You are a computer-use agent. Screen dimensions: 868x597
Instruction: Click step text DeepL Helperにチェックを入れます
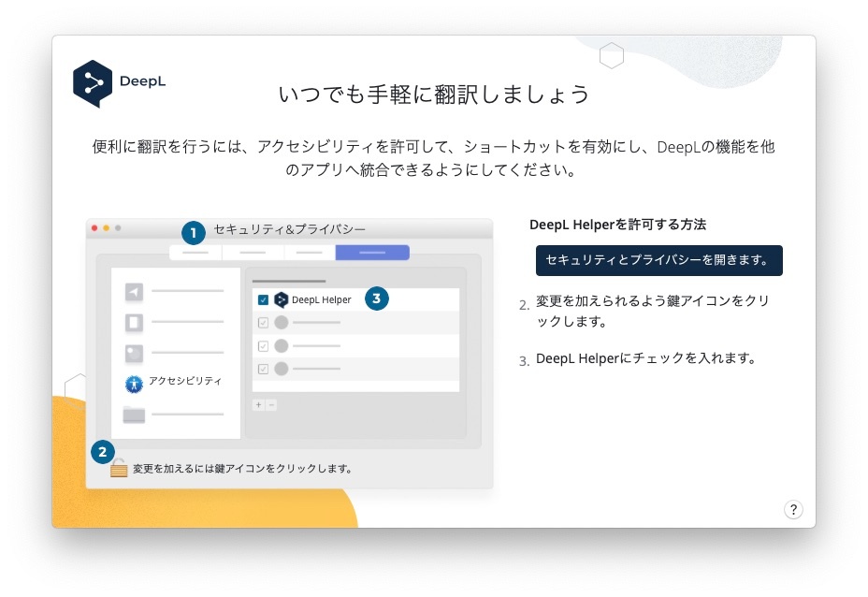point(646,358)
